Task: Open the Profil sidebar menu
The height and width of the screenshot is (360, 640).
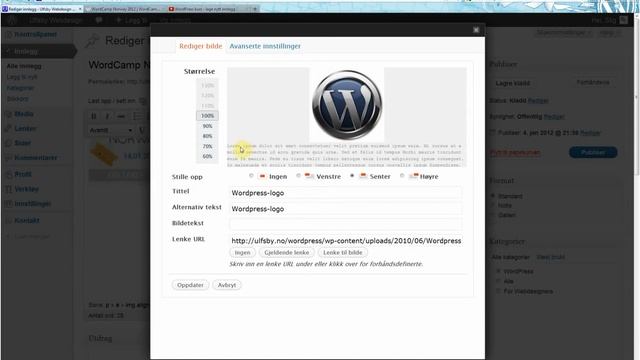Action: (x=23, y=174)
